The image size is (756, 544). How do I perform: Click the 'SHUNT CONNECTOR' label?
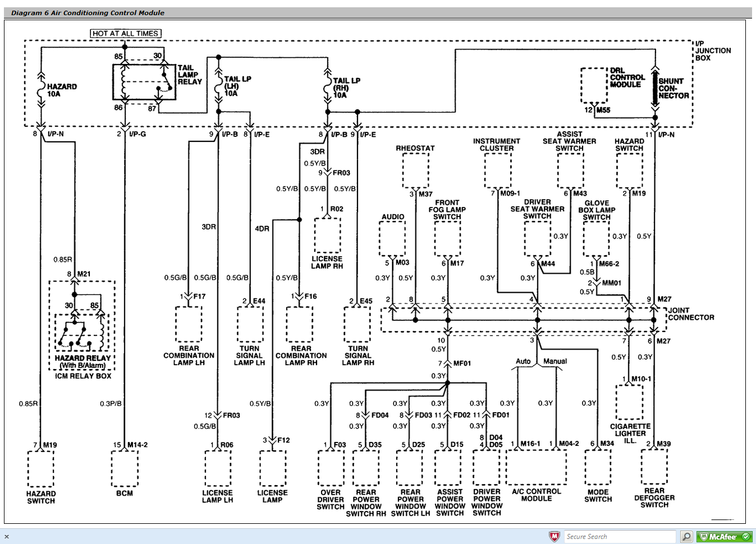pos(673,89)
